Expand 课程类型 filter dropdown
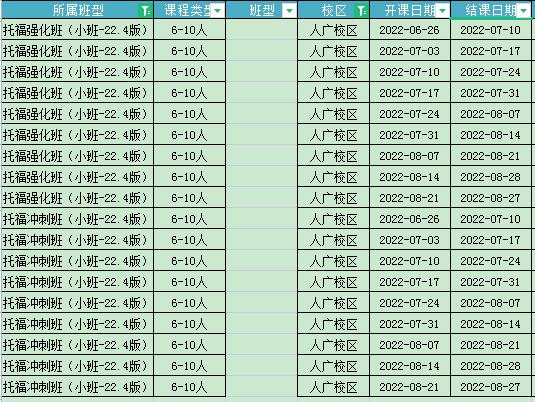 tap(217, 11)
